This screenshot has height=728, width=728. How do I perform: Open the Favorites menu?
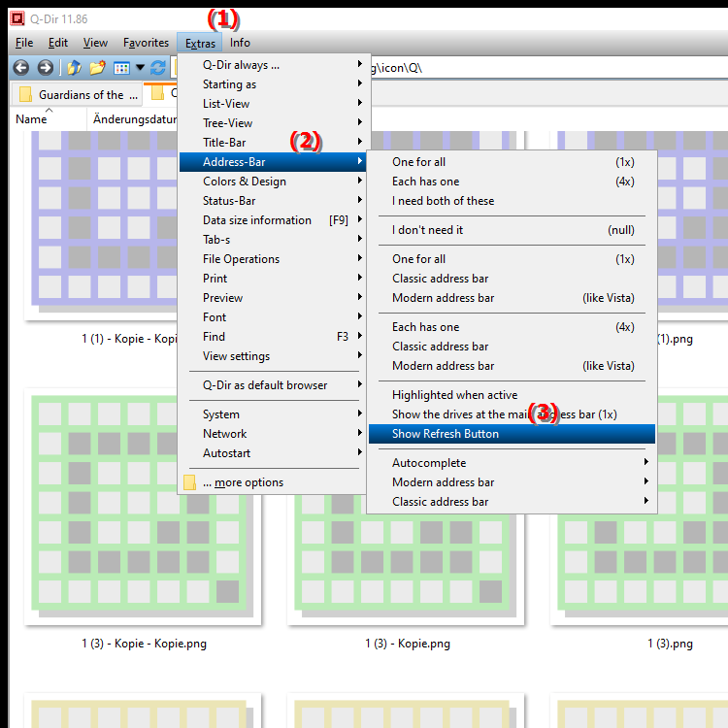[146, 43]
